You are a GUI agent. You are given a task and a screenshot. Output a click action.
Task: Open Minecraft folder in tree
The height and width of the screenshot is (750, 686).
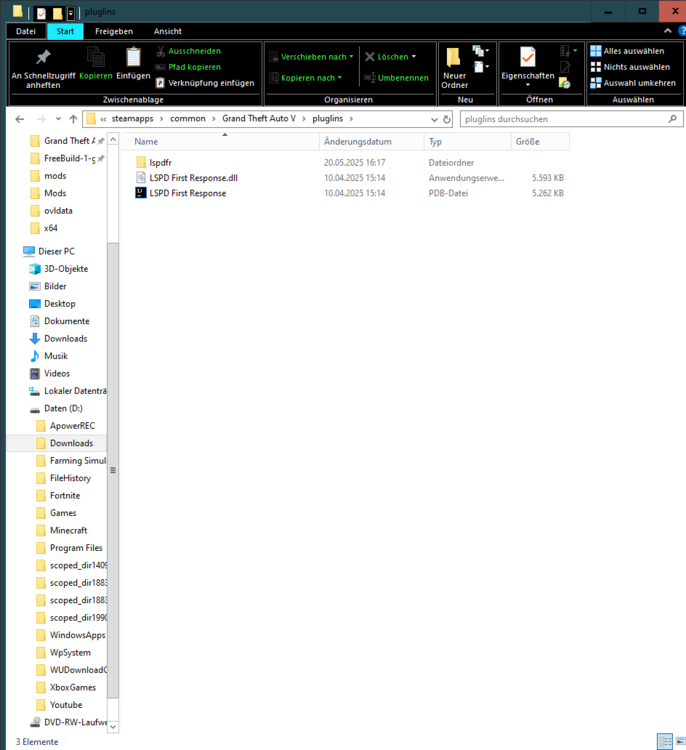[68, 530]
